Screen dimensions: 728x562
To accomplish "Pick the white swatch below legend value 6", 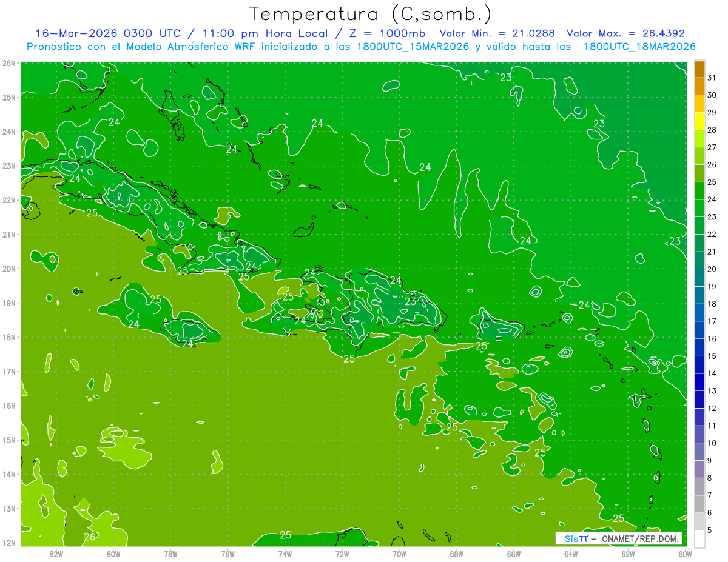I will pyautogui.click(x=699, y=538).
